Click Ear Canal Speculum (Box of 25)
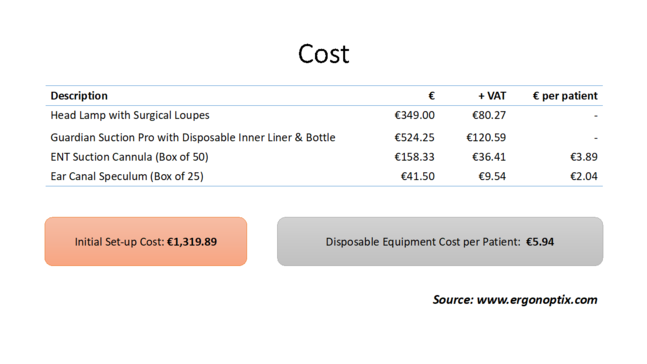Viewport: 647px width, 364px height. point(127,176)
